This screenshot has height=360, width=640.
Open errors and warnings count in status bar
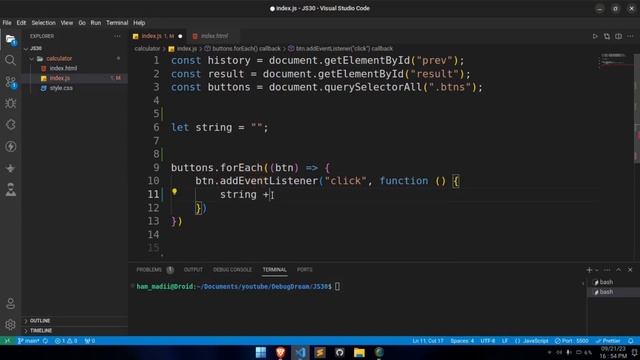(66, 341)
